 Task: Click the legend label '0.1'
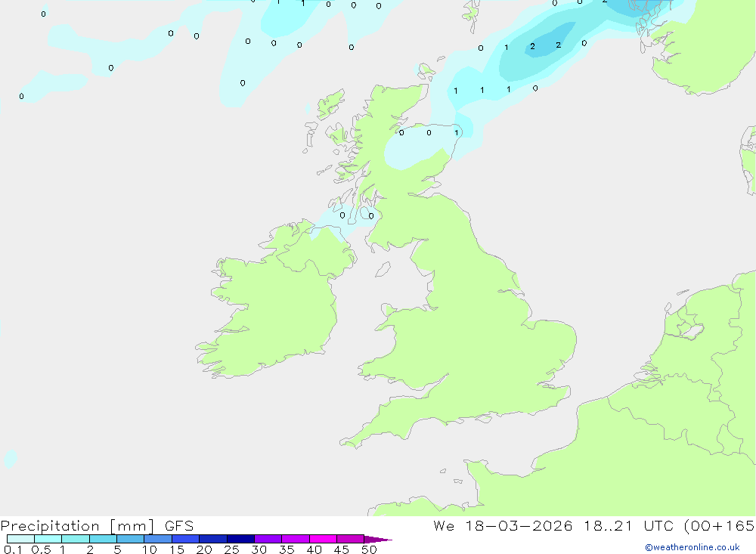click(13, 549)
